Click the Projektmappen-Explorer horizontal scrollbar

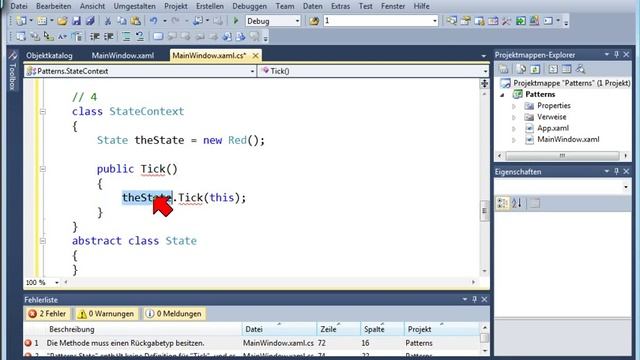[x=562, y=156]
